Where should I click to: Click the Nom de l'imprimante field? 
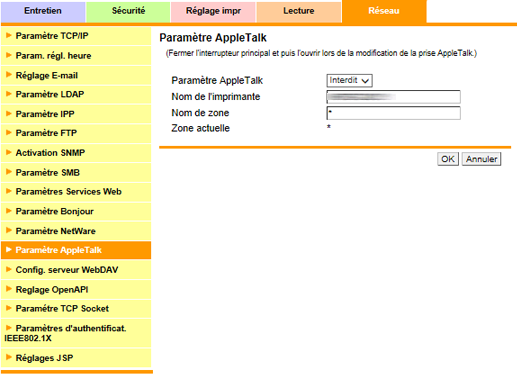394,97
